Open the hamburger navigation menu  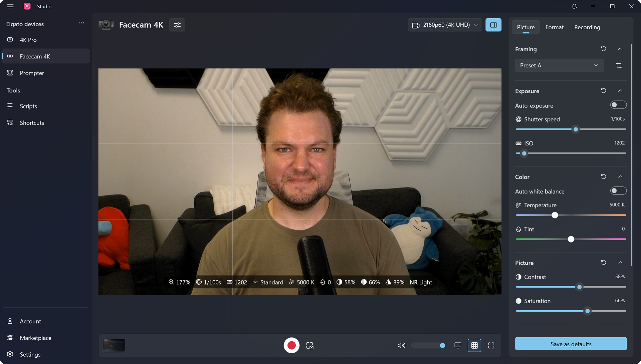(x=10, y=6)
